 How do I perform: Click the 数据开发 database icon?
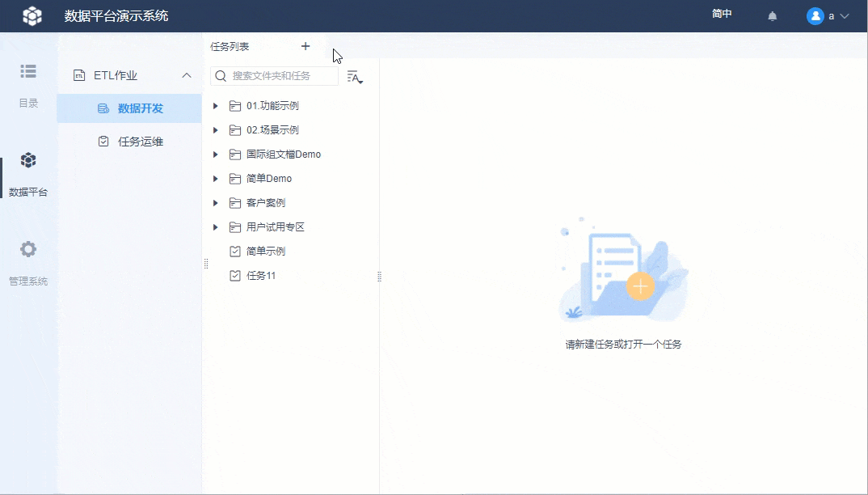(x=103, y=108)
